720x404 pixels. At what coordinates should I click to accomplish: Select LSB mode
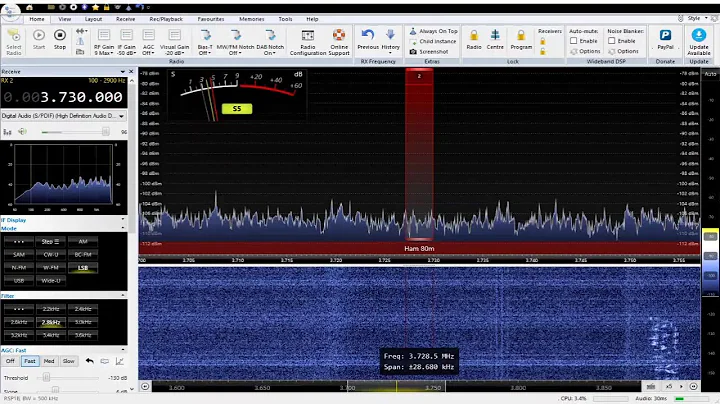point(83,268)
